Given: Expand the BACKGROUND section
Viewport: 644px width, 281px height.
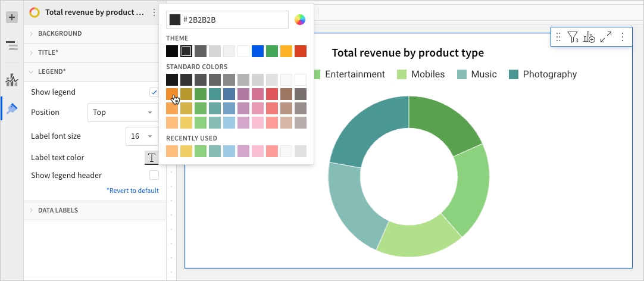Looking at the screenshot, I should click(x=60, y=33).
